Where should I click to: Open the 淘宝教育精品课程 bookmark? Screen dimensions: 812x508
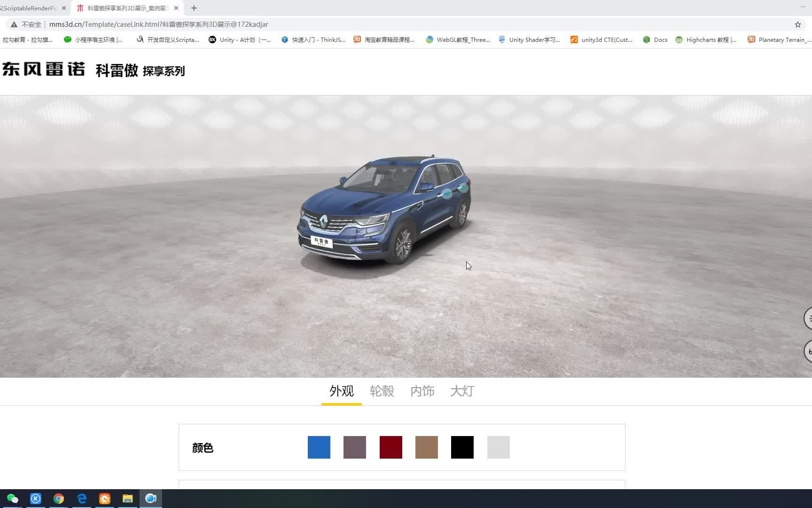(384, 40)
